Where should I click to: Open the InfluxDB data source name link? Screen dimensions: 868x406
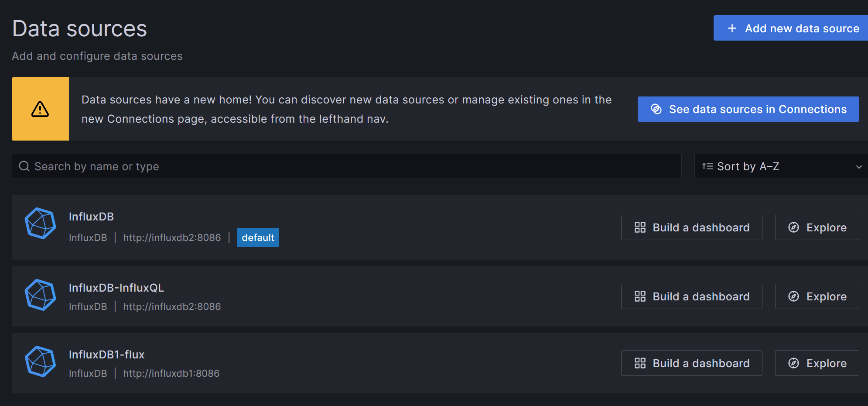(x=91, y=217)
